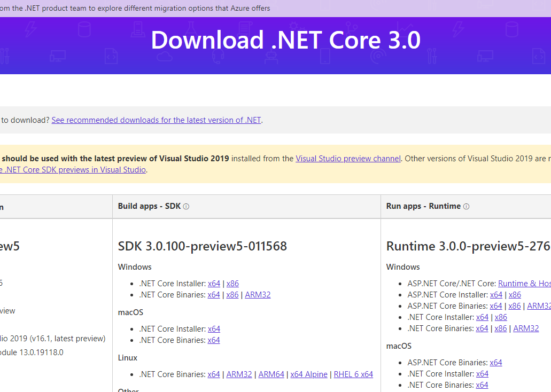Viewport: 551px width, 392px height.
Task: Click the macOS subheading in the Runtime column
Action: [x=399, y=346]
